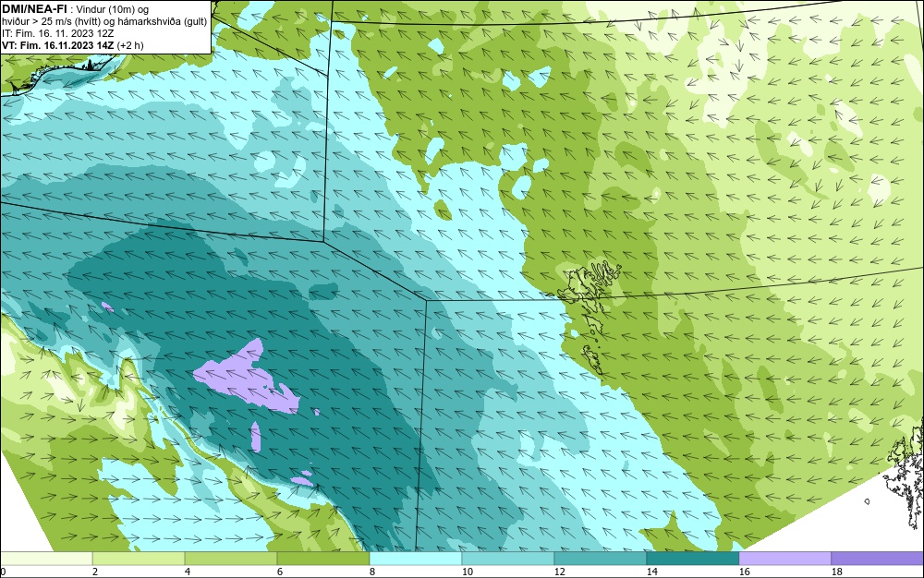Image resolution: width=924 pixels, height=578 pixels.
Task: Click the 10–12 m/s pale teal swatch
Action: click(508, 559)
